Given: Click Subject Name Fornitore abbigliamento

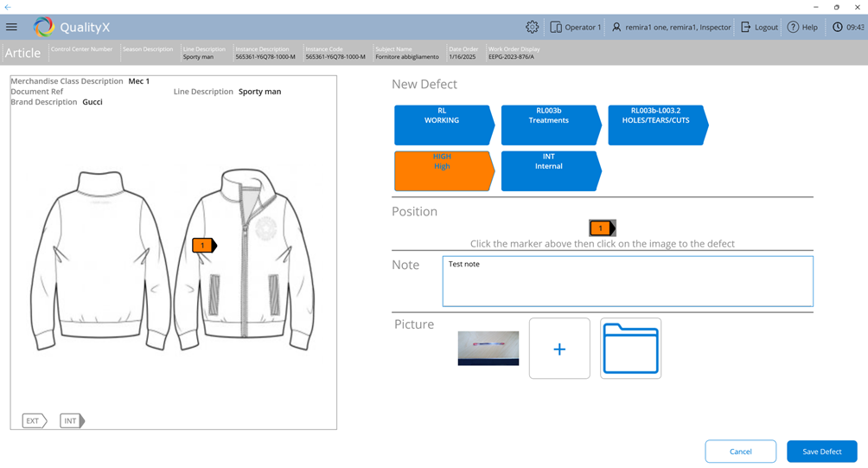Looking at the screenshot, I should pos(407,56).
